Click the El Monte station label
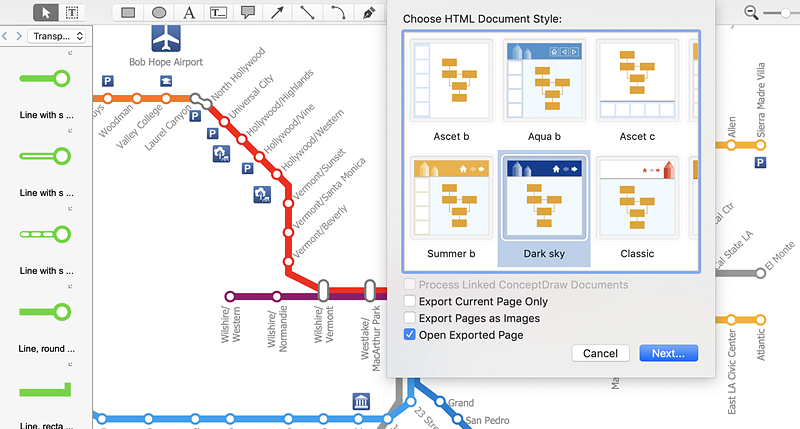800x429 pixels. point(780,255)
